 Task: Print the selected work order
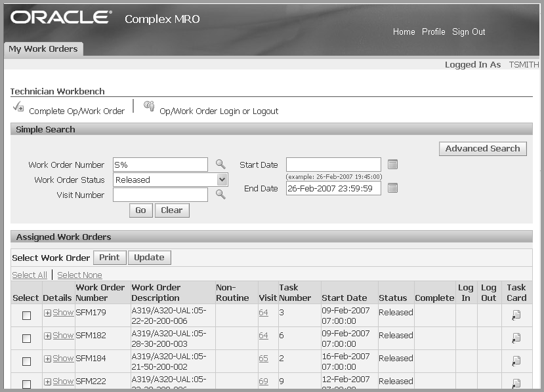click(110, 258)
